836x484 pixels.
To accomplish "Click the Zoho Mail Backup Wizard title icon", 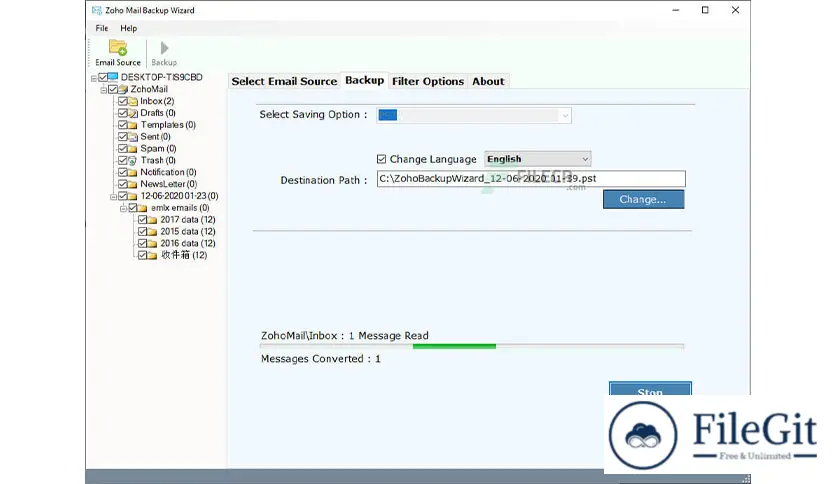I will tap(97, 10).
